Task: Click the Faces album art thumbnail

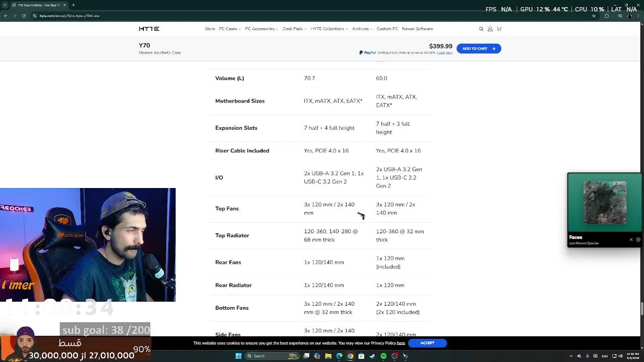Action: point(605,203)
